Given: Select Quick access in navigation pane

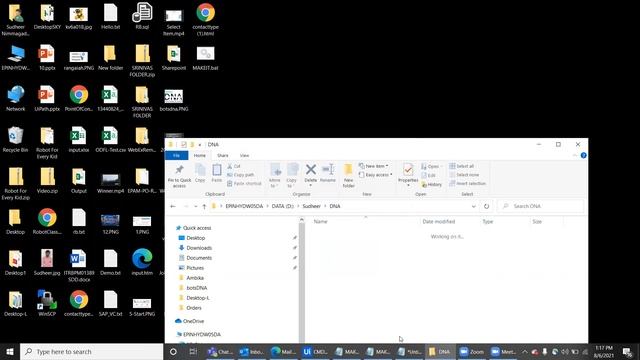Looking at the screenshot, I should pos(197,228).
